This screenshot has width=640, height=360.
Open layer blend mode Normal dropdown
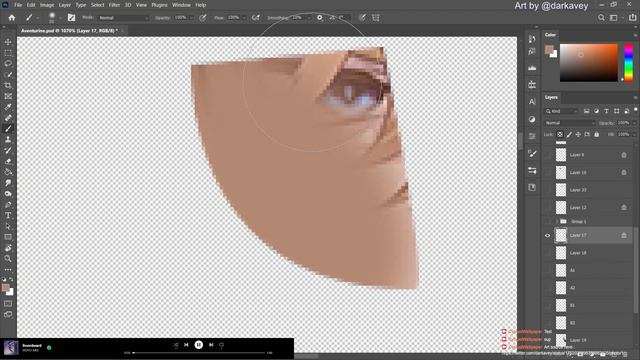570,123
